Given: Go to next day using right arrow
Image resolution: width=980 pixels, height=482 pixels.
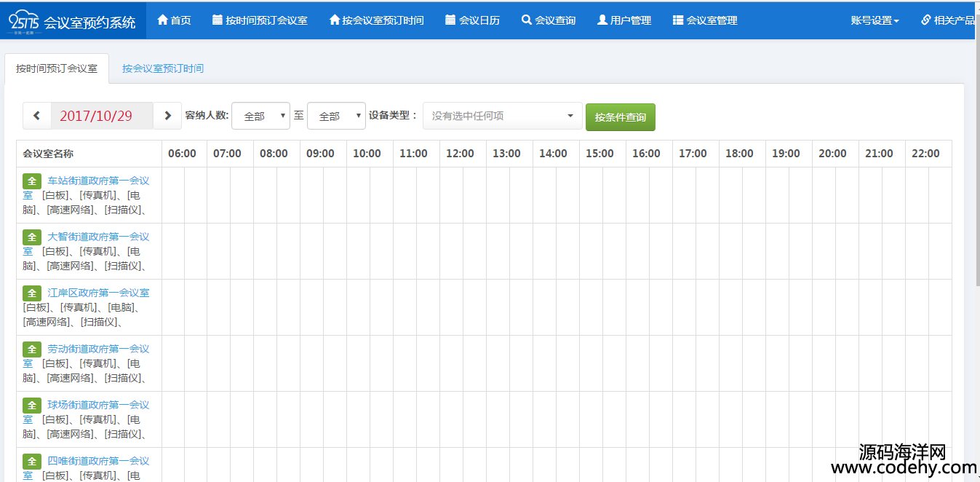Looking at the screenshot, I should tap(167, 116).
